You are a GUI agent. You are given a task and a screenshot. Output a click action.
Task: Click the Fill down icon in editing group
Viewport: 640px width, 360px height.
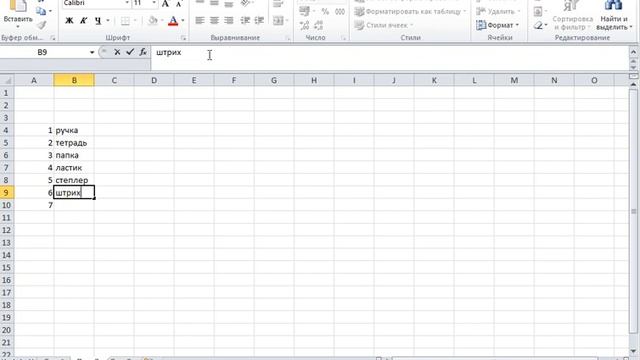[538, 11]
